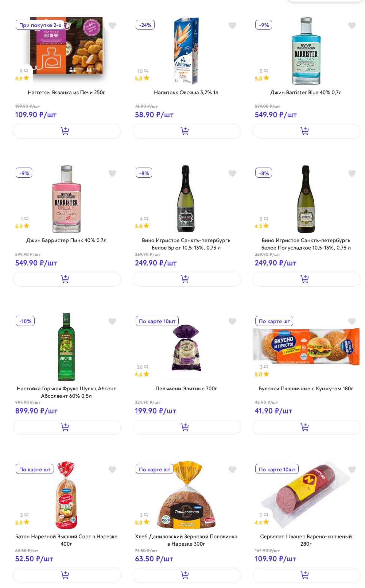Image resolution: width=365 pixels, height=588 pixels.
Task: Toggle favorite heart on Напиток Овсяша
Action: (x=232, y=25)
